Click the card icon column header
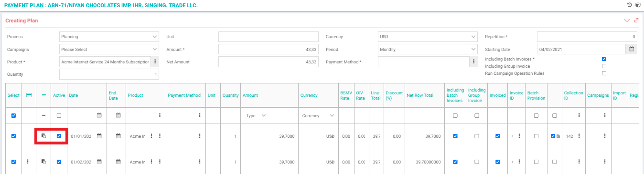This screenshot has width=644, height=174. pyautogui.click(x=29, y=95)
